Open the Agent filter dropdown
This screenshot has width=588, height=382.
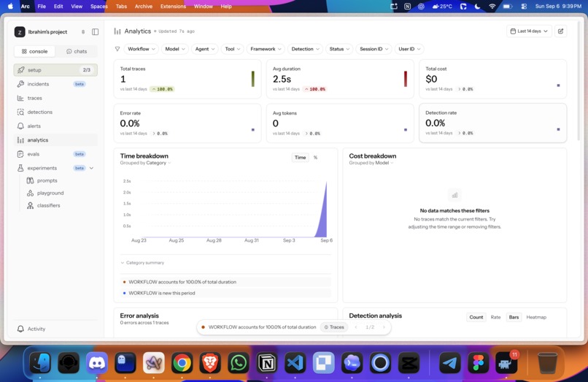[205, 49]
